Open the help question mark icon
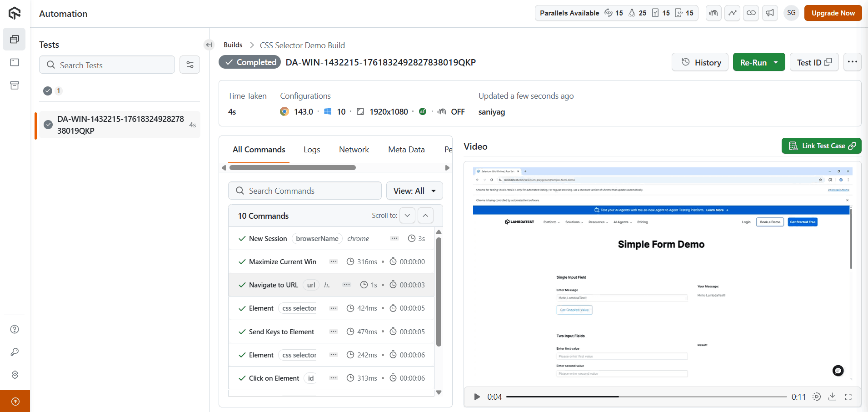 [15, 329]
